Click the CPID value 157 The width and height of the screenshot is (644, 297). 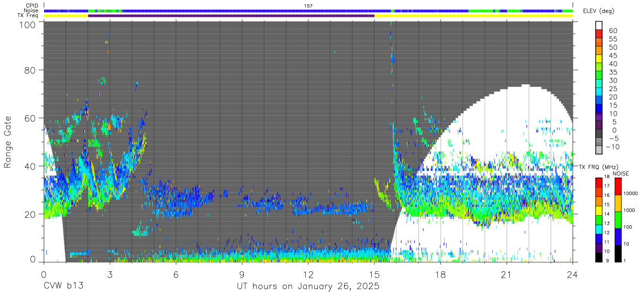pyautogui.click(x=308, y=5)
